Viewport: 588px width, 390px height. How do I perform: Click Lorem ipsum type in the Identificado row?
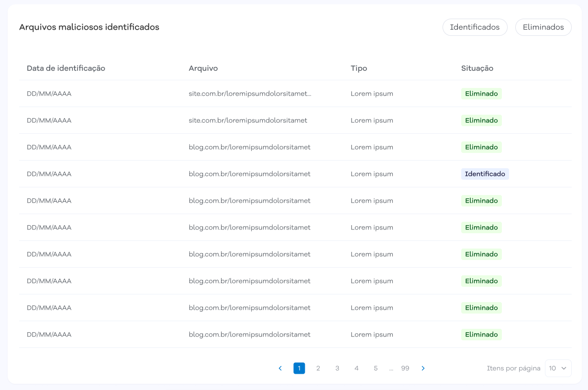372,174
